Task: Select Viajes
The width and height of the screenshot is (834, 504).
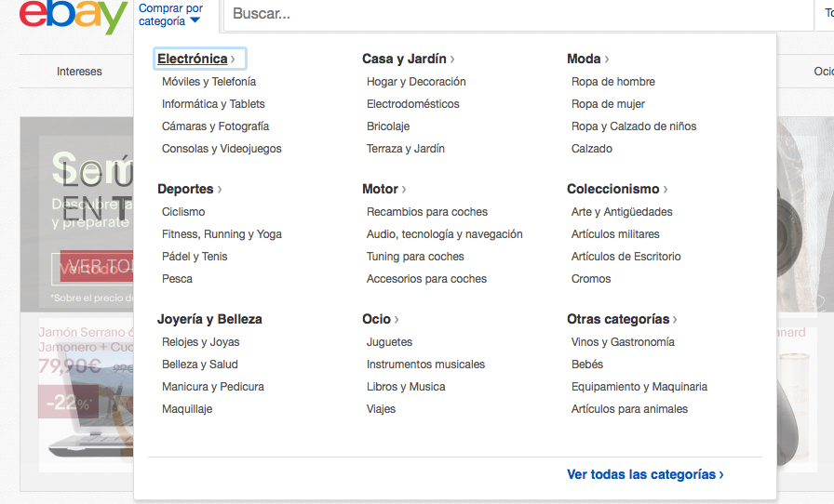Action: 381,409
